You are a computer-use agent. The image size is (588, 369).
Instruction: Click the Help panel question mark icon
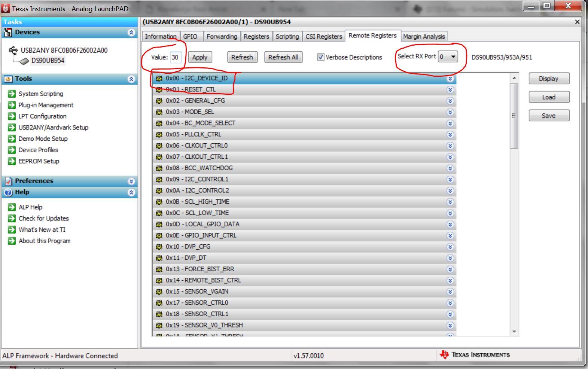(8, 192)
